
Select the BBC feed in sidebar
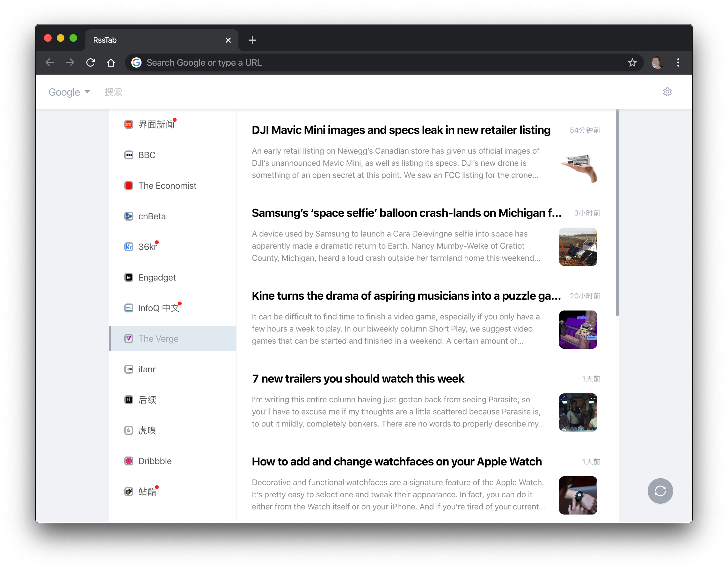pos(147,155)
